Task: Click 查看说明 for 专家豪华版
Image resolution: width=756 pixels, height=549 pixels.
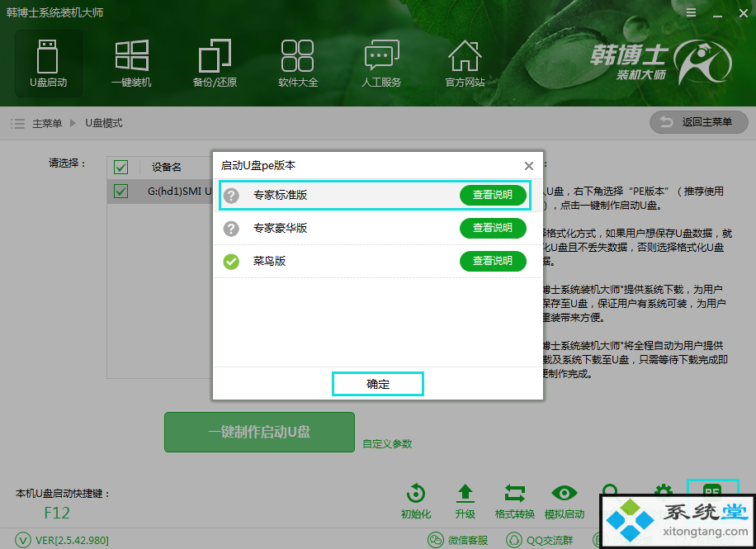Action: tap(493, 228)
